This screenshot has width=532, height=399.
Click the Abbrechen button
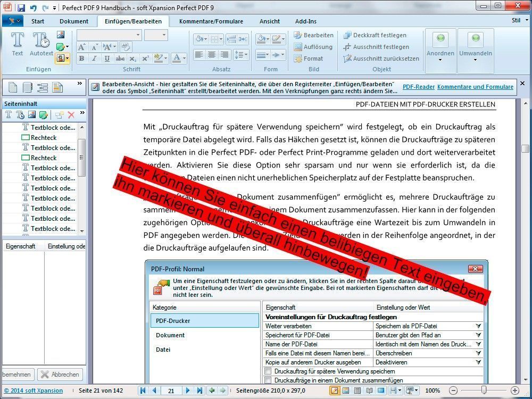pyautogui.click(x=60, y=374)
